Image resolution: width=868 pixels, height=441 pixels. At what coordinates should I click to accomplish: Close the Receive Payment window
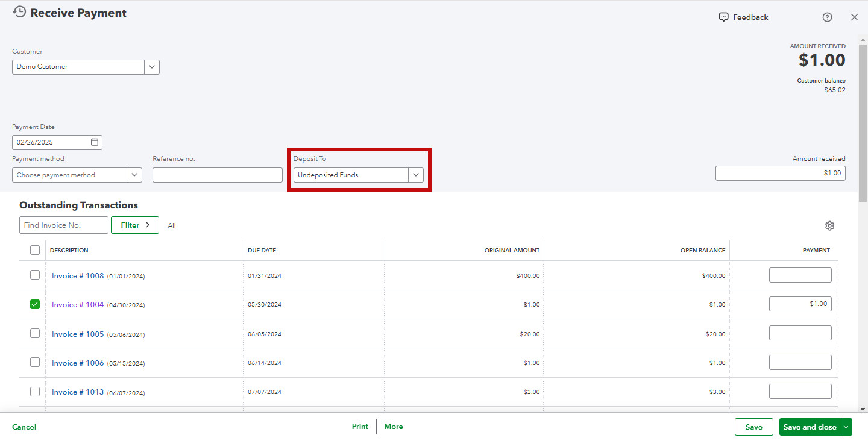(x=854, y=17)
